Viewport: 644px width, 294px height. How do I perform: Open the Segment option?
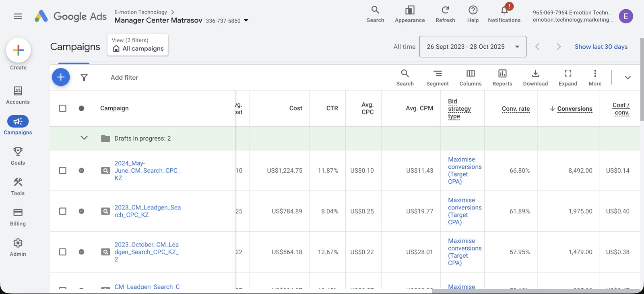point(438,78)
